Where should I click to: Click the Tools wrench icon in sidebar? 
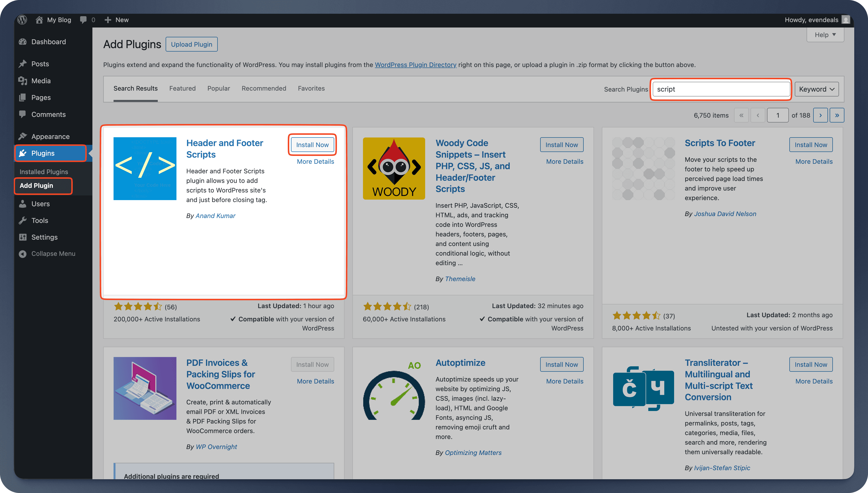(x=22, y=220)
